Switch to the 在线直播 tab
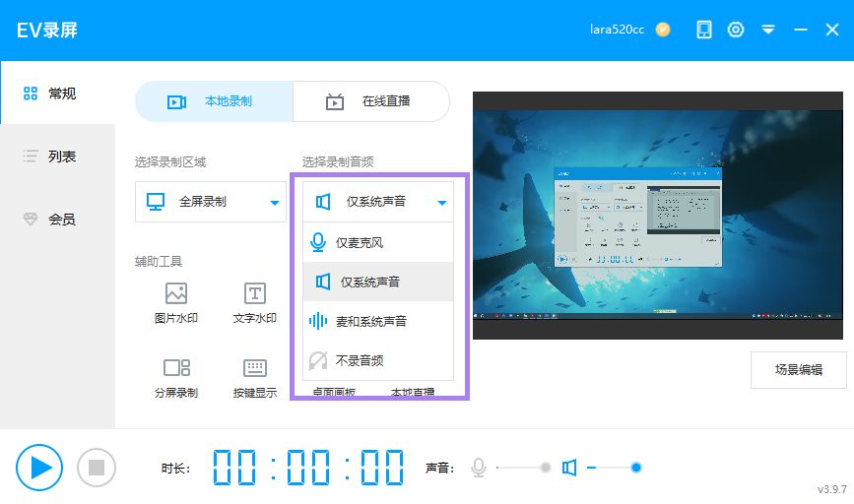This screenshot has width=854, height=504. click(x=371, y=101)
